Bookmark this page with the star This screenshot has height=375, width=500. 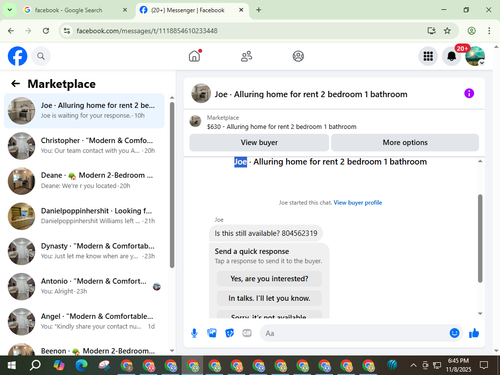(x=447, y=31)
